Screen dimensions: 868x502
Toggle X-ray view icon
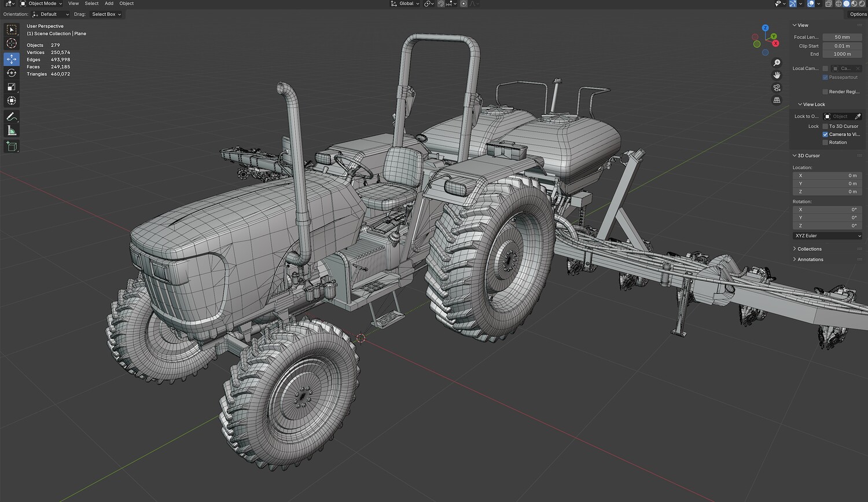click(x=828, y=3)
